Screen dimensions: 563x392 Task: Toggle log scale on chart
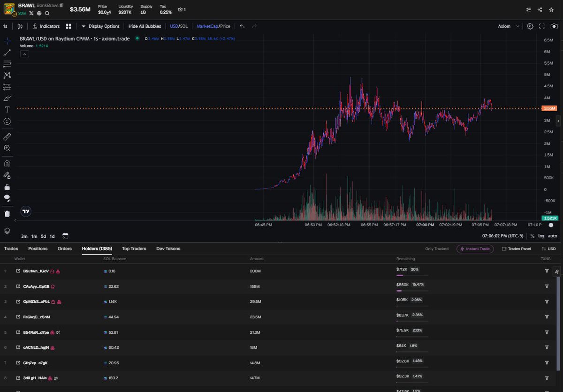click(x=541, y=236)
